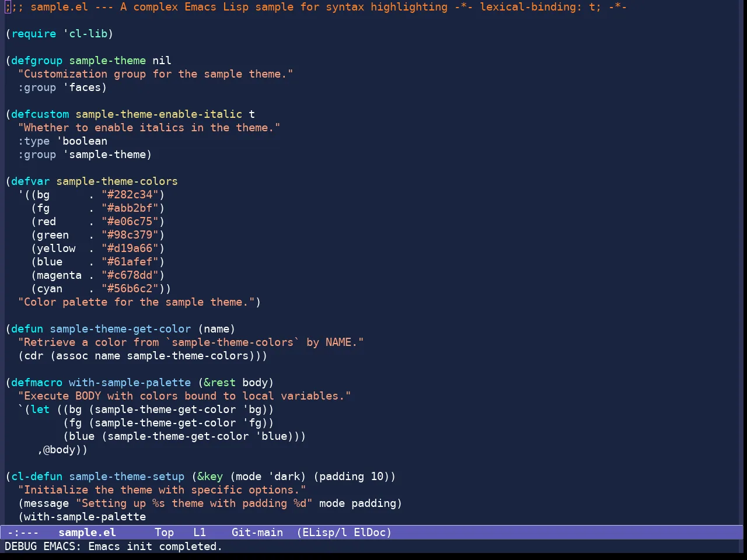Image resolution: width=747 pixels, height=560 pixels.
Task: Click the format string "Setting up %s theme with padding %d"
Action: pyautogui.click(x=194, y=503)
